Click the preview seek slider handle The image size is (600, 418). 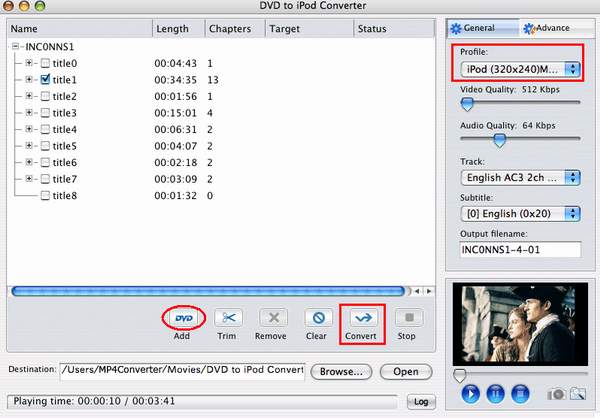[x=460, y=376]
